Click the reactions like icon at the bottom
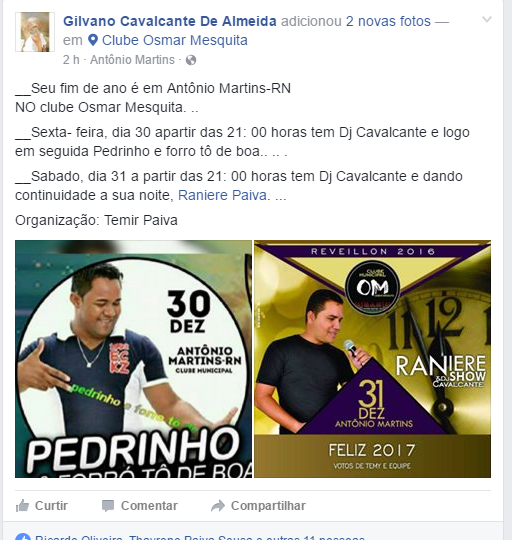Viewport: 514px width, 540px height. click(22, 538)
